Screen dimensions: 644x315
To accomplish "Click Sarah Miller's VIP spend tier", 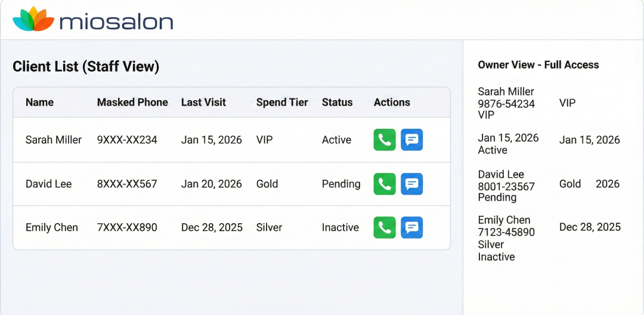I will [265, 140].
